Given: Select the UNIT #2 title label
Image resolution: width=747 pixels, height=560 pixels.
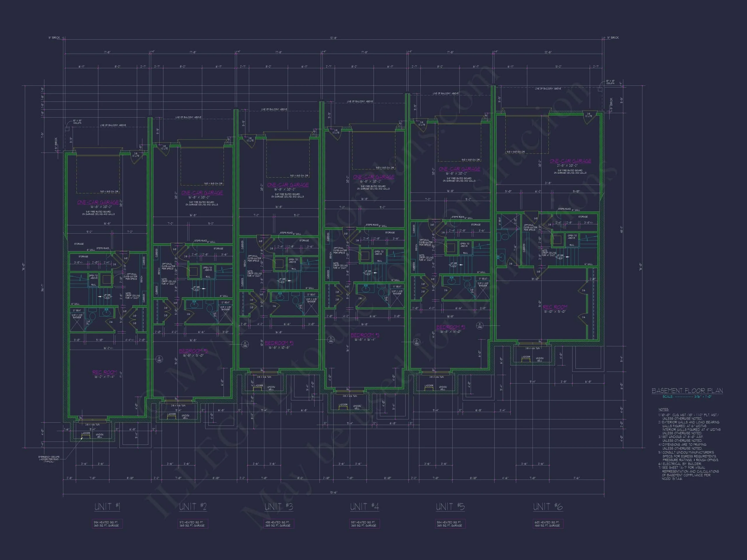Looking at the screenshot, I should 193,507.
